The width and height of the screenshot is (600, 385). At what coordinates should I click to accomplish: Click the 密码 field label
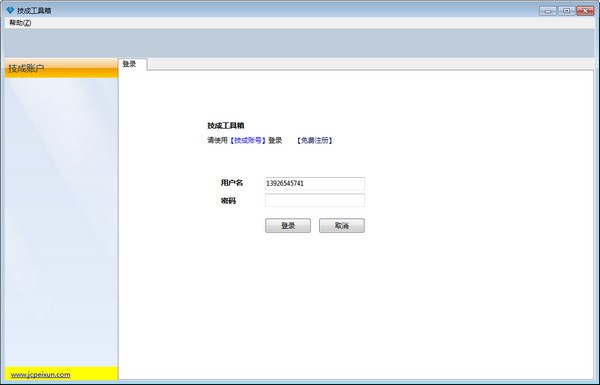point(228,201)
